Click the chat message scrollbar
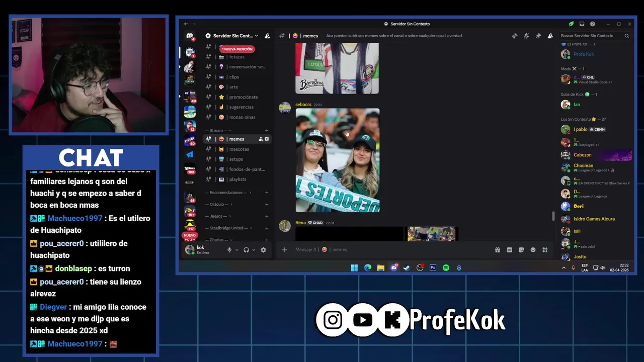 pyautogui.click(x=553, y=216)
